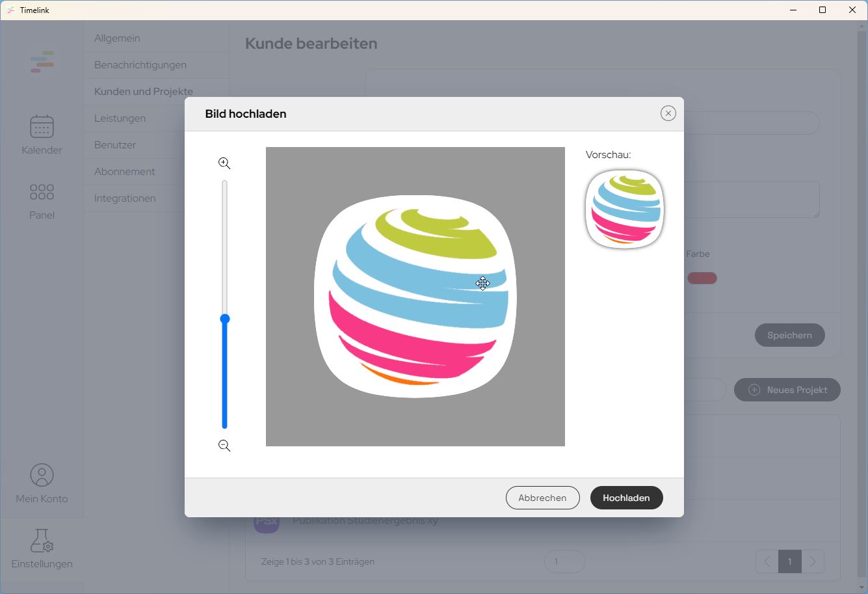Click the page number input field

coord(564,561)
